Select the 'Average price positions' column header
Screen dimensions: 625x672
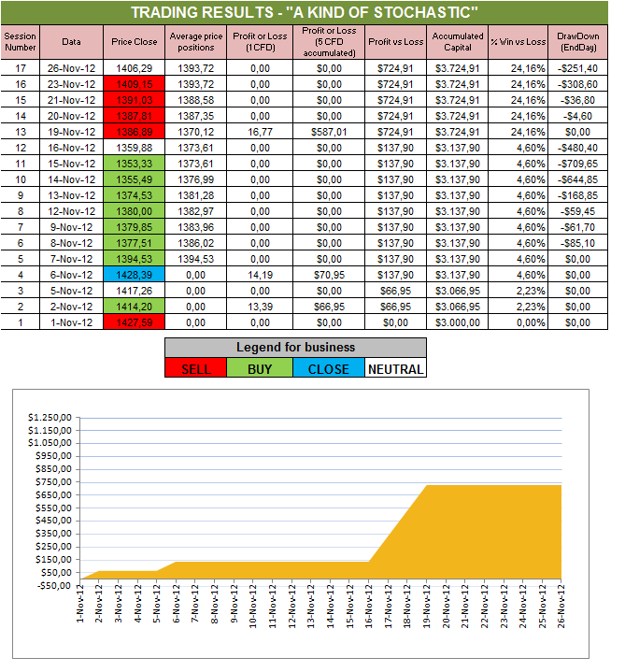coord(196,42)
